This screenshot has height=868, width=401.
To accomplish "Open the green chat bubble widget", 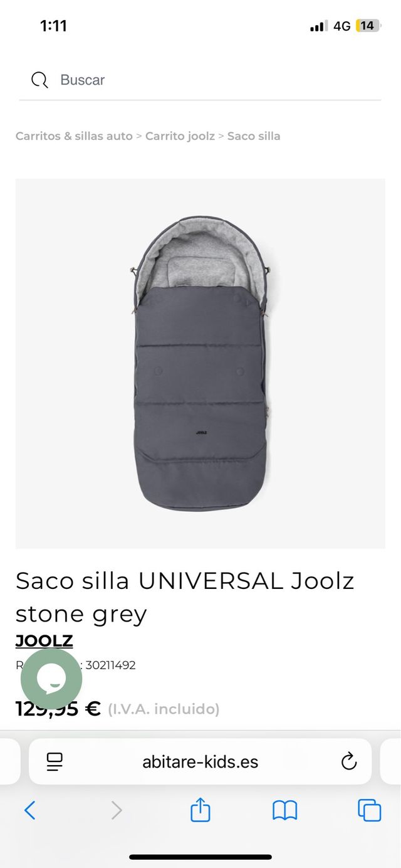I will tap(51, 679).
